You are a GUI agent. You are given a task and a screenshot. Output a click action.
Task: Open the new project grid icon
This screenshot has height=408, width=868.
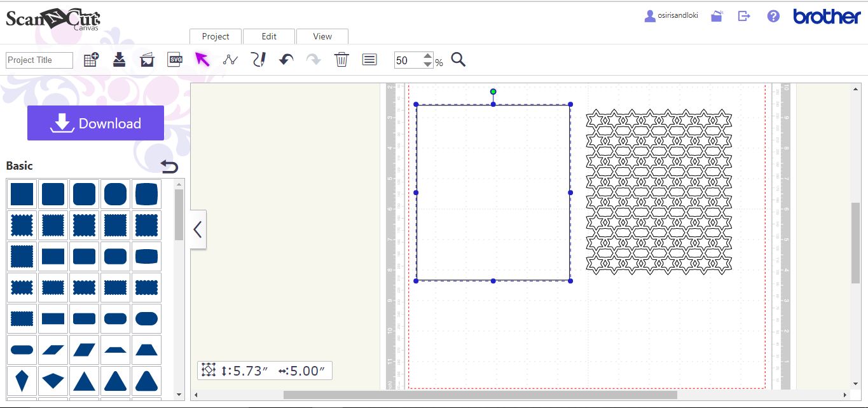click(90, 58)
